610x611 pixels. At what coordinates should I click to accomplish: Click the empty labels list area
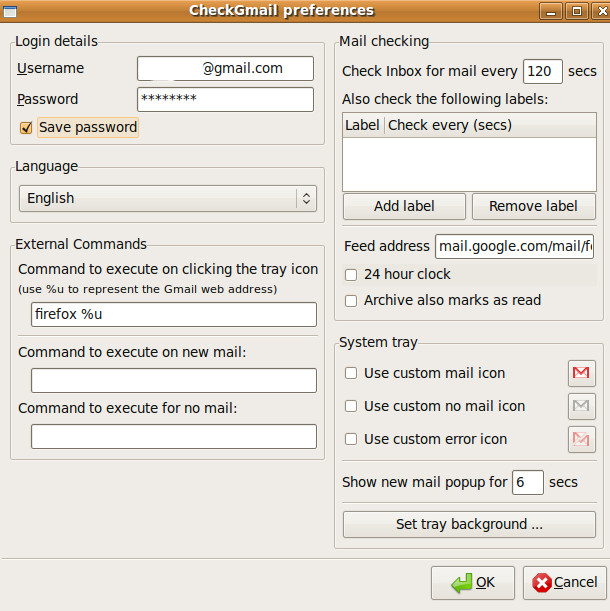[x=469, y=164]
